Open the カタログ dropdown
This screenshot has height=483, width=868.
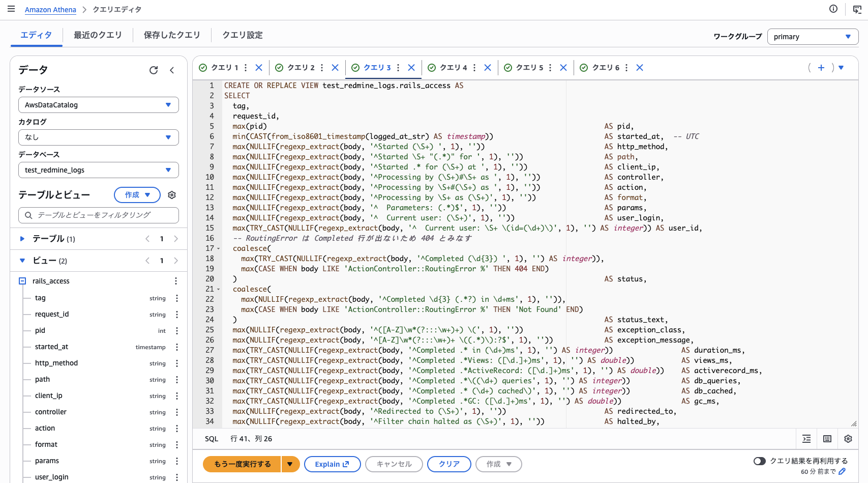tap(99, 137)
